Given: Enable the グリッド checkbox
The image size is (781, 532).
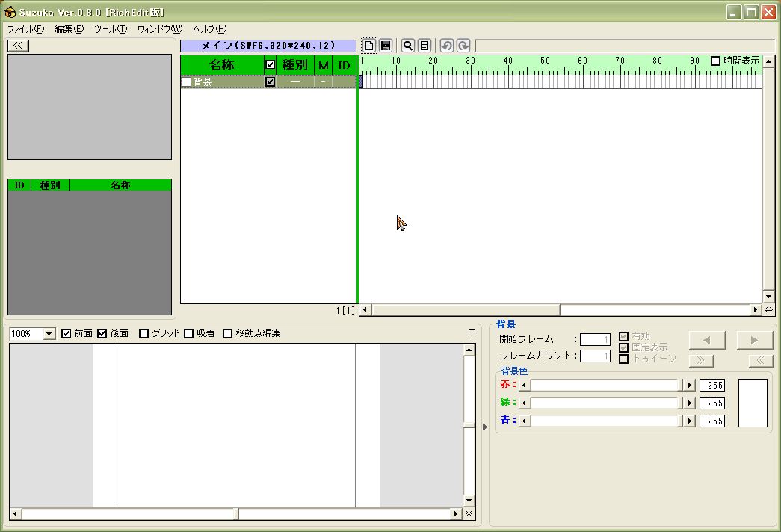Looking at the screenshot, I should coord(144,333).
